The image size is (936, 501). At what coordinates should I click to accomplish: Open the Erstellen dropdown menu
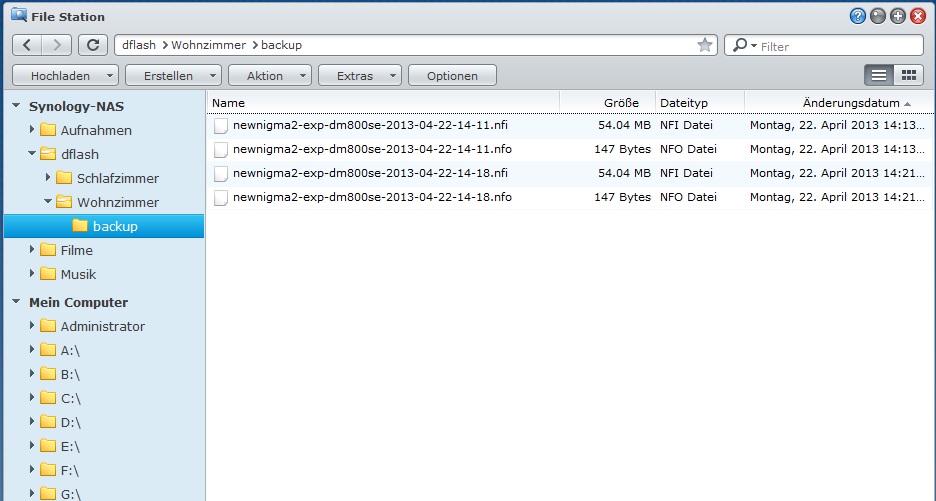tap(173, 75)
